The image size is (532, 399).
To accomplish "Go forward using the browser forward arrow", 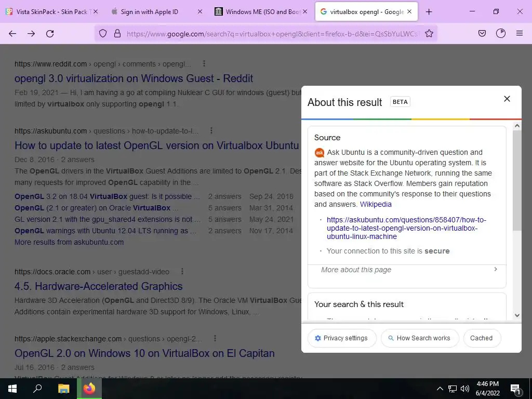I will [31, 33].
